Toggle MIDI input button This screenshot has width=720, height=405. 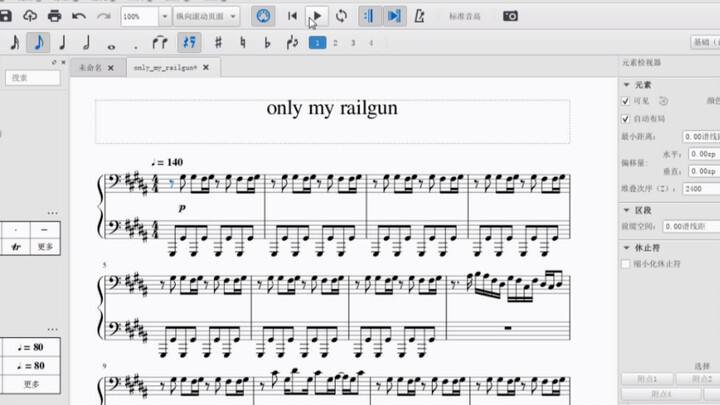tap(263, 16)
